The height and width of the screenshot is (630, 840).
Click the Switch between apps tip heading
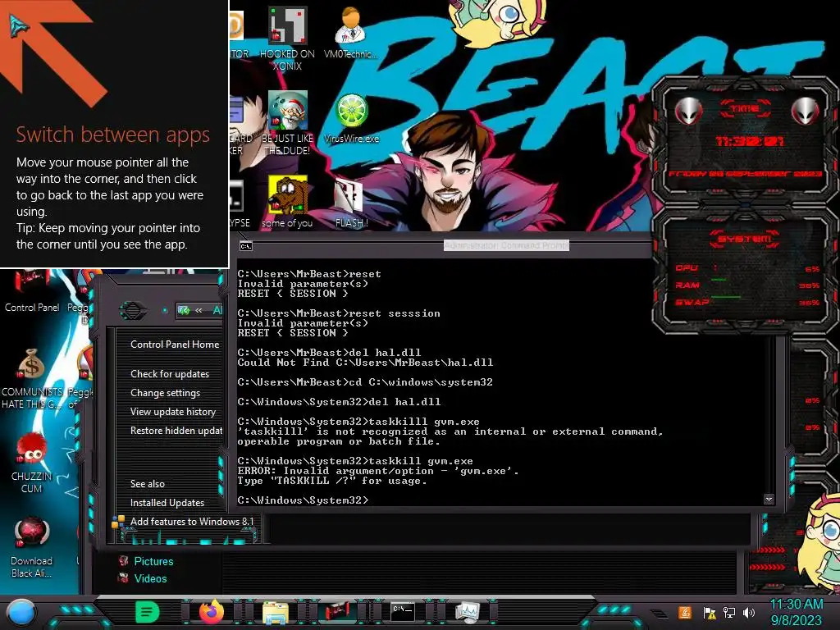pyautogui.click(x=112, y=135)
